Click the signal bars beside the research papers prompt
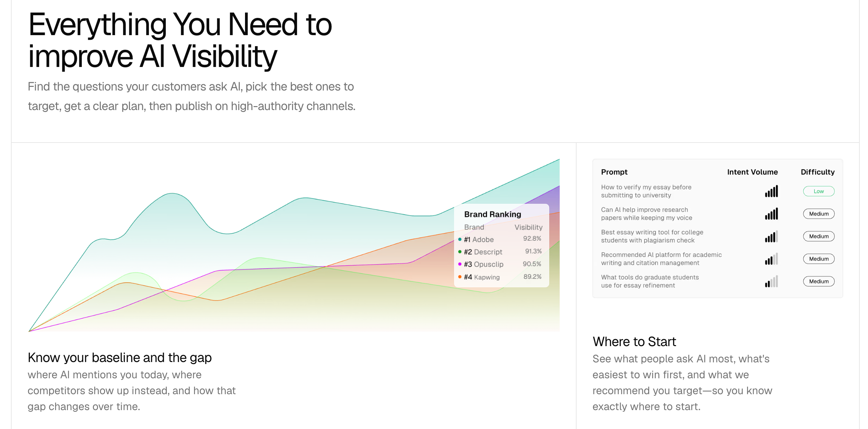This screenshot has height=429, width=868. point(771,214)
